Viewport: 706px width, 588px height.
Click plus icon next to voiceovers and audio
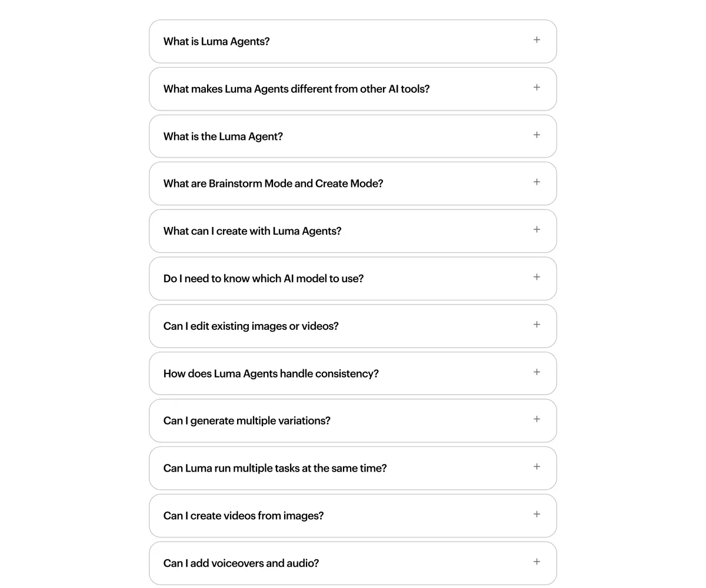(x=537, y=562)
